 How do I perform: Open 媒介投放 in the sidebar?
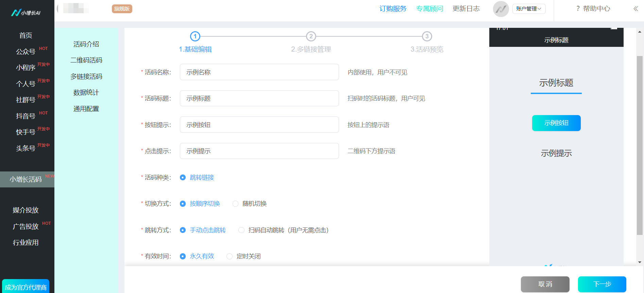[26, 210]
